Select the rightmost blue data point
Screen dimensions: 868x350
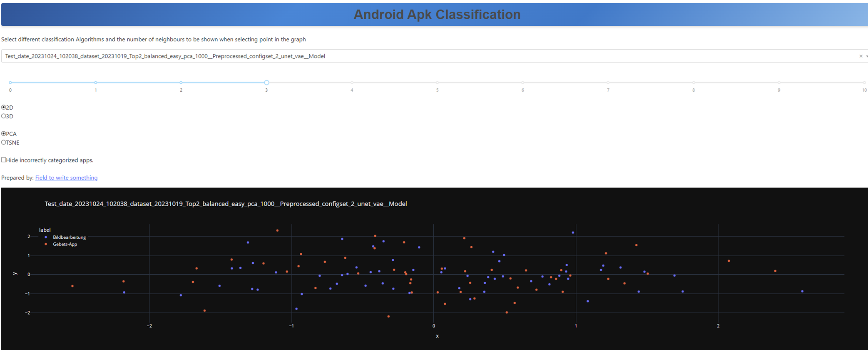click(x=802, y=291)
